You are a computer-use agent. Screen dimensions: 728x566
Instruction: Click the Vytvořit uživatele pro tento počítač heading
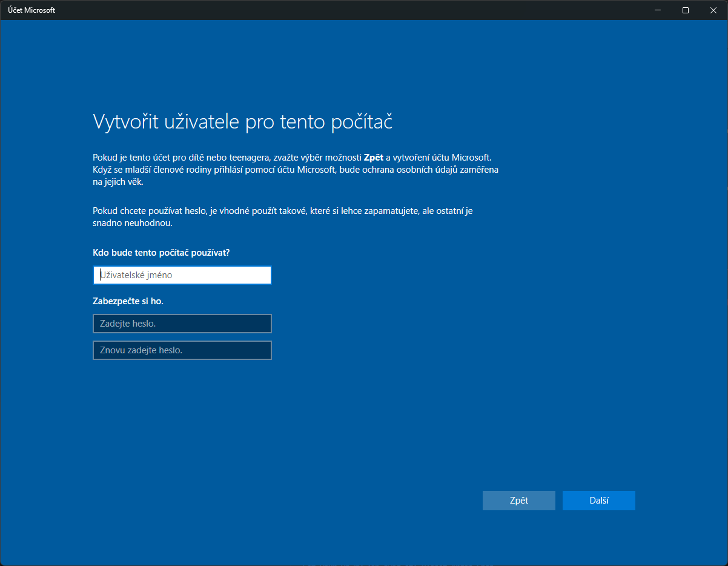(243, 122)
